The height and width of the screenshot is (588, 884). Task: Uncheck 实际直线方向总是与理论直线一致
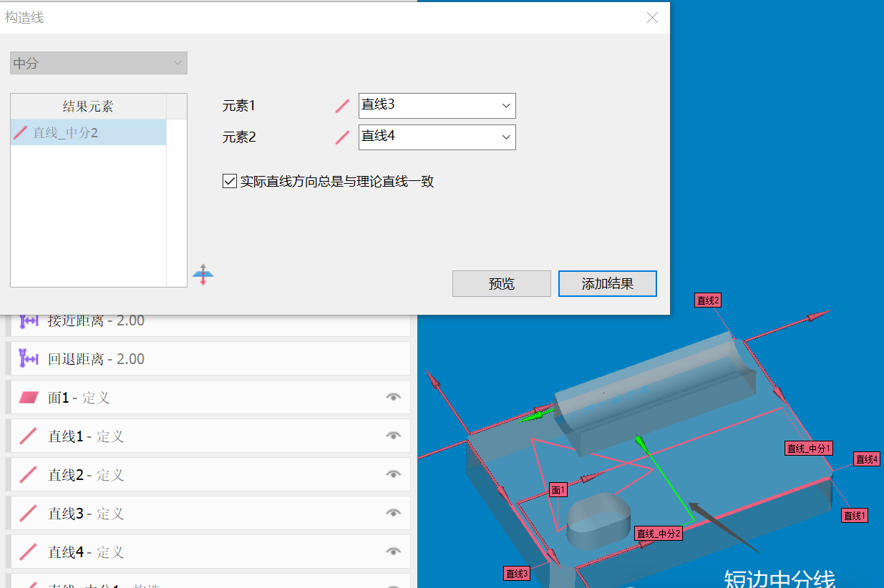pyautogui.click(x=230, y=180)
